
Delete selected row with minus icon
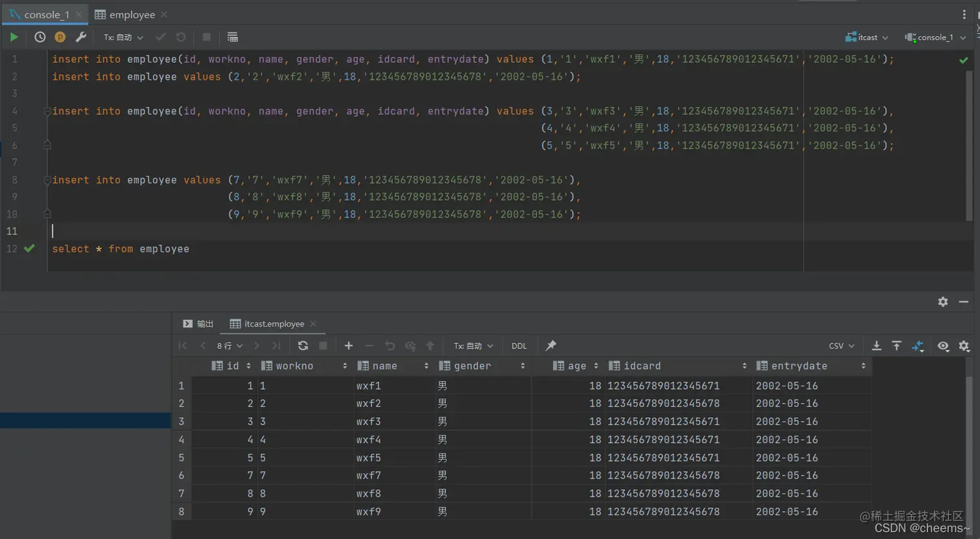[x=369, y=346]
